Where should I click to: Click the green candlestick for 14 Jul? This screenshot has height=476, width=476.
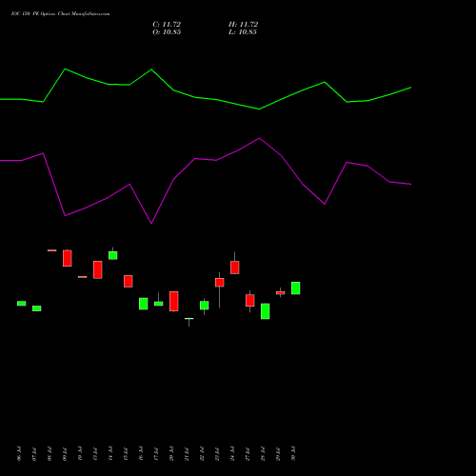tap(113, 255)
